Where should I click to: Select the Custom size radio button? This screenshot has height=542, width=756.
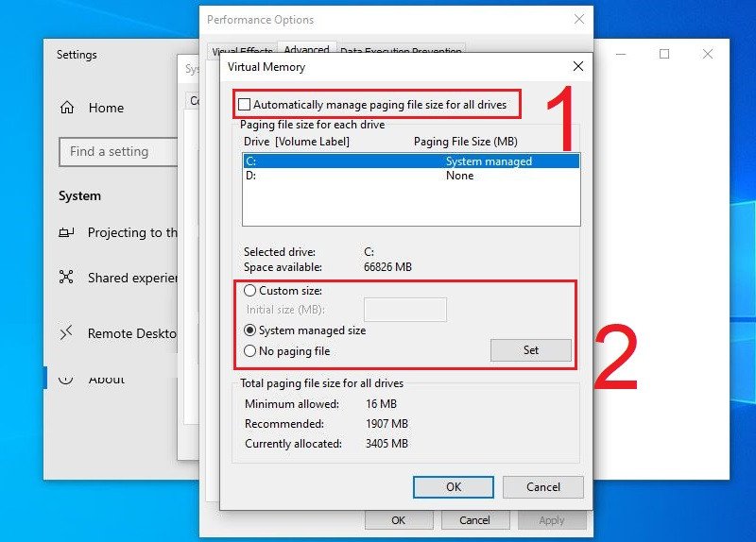click(250, 291)
